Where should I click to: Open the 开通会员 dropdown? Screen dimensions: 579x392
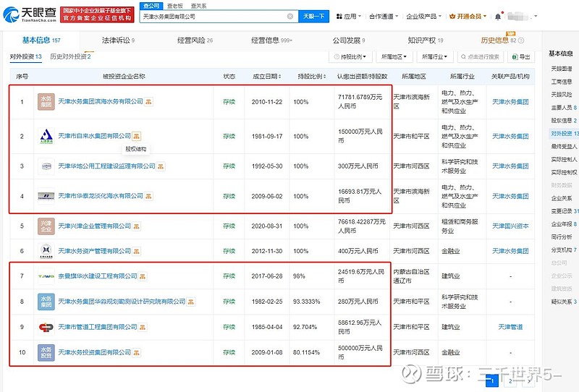[x=468, y=16]
